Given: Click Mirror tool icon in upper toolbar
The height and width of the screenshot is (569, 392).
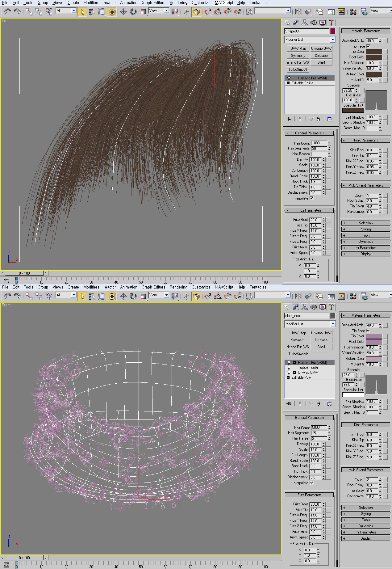Looking at the screenshot, I should coord(298,12).
